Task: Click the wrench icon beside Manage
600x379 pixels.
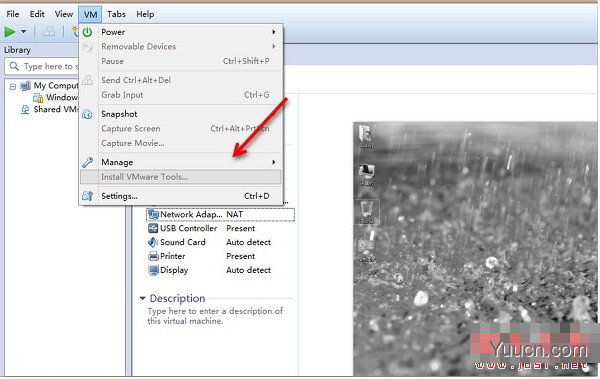Action: pos(88,162)
